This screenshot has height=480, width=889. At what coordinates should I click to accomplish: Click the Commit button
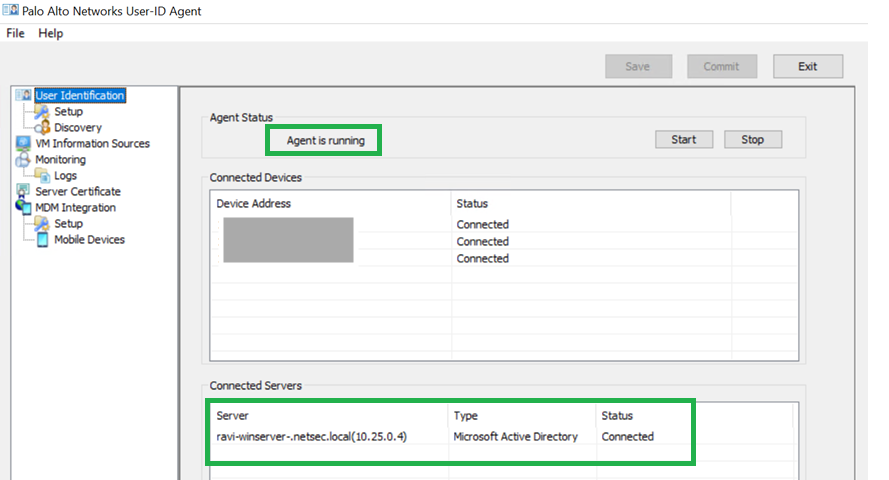pos(721,66)
